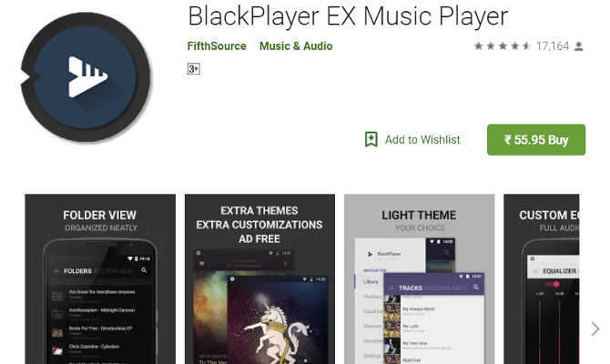Click the wishlist bookmark icon
The image size is (610, 364).
[x=371, y=139]
